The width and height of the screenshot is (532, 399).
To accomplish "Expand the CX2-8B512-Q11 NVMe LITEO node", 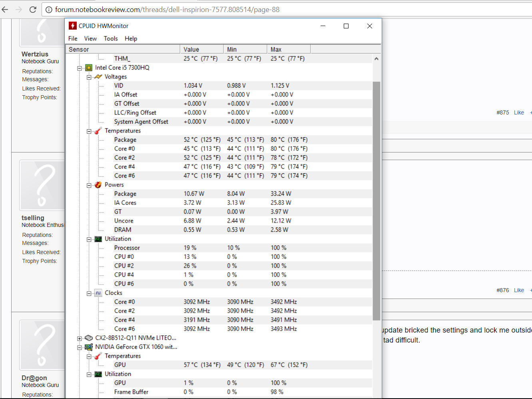I will tap(80, 339).
